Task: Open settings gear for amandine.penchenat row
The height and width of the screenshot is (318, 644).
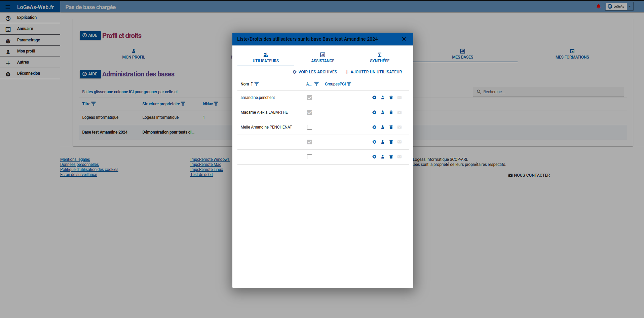Action: pyautogui.click(x=374, y=98)
